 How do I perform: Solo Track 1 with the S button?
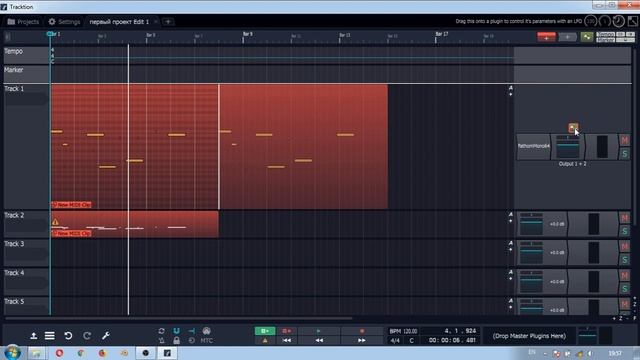point(624,154)
